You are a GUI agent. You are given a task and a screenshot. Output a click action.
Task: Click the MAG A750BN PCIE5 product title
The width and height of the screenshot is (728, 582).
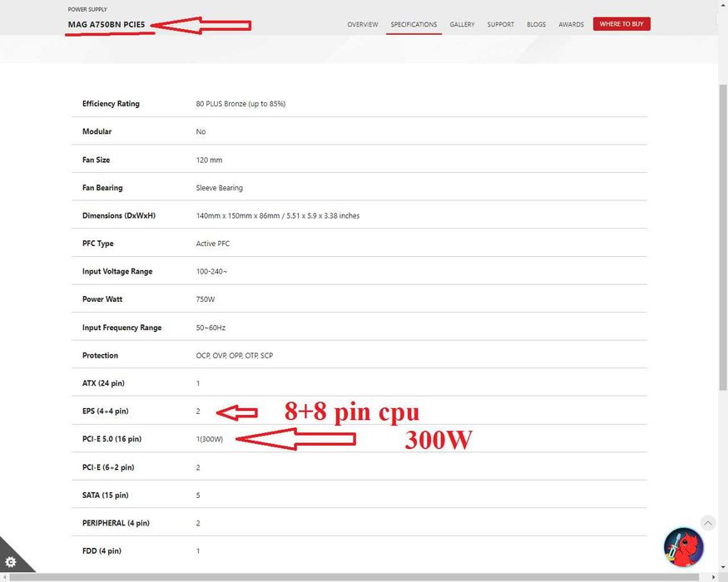coord(106,25)
